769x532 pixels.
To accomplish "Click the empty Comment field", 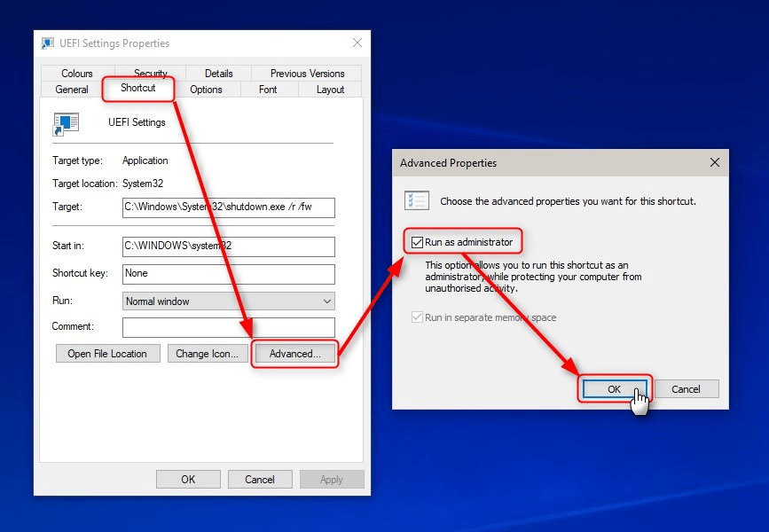I will [x=228, y=327].
